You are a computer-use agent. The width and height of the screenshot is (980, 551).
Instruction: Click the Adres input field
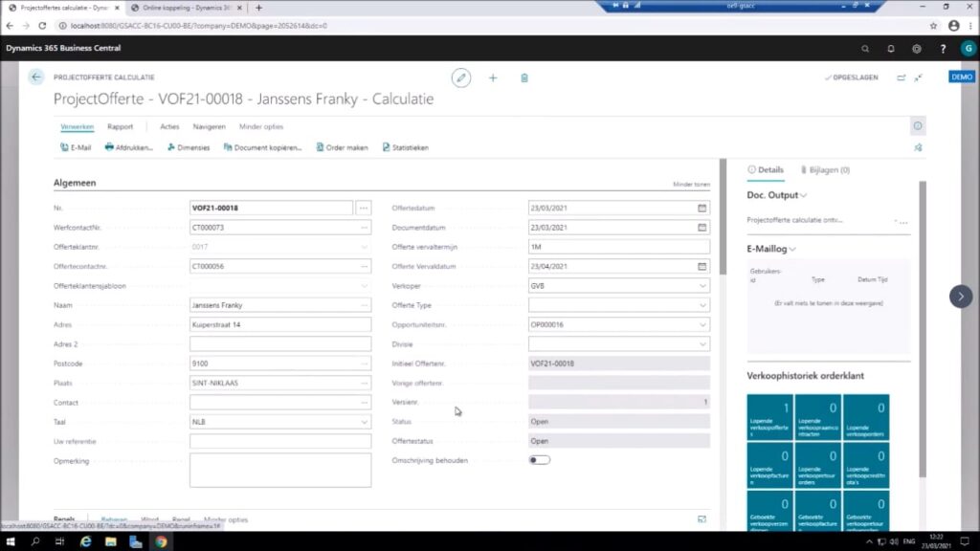click(x=279, y=324)
